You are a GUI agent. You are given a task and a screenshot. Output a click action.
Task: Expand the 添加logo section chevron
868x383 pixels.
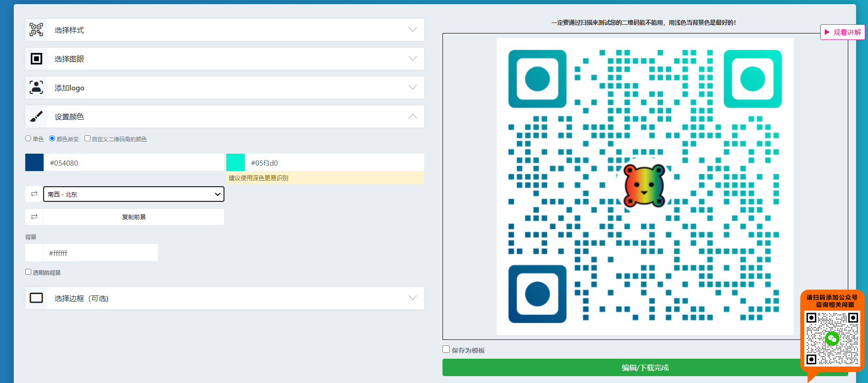[413, 87]
